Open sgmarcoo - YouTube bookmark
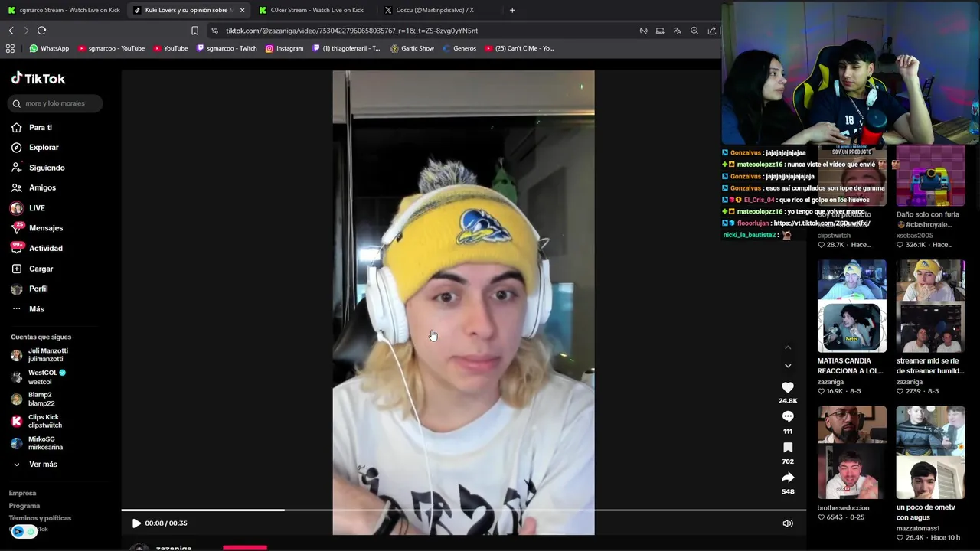This screenshot has height=551, width=980. pos(111,48)
